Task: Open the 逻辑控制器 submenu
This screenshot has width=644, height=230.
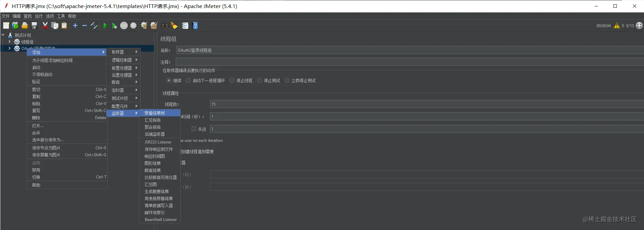Action: pyautogui.click(x=123, y=60)
